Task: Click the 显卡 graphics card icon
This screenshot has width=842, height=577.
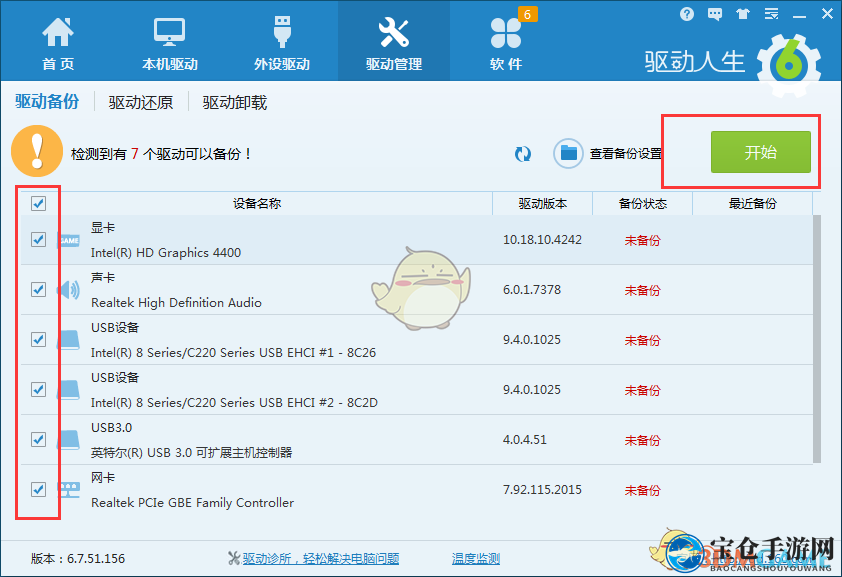Action: [69, 240]
